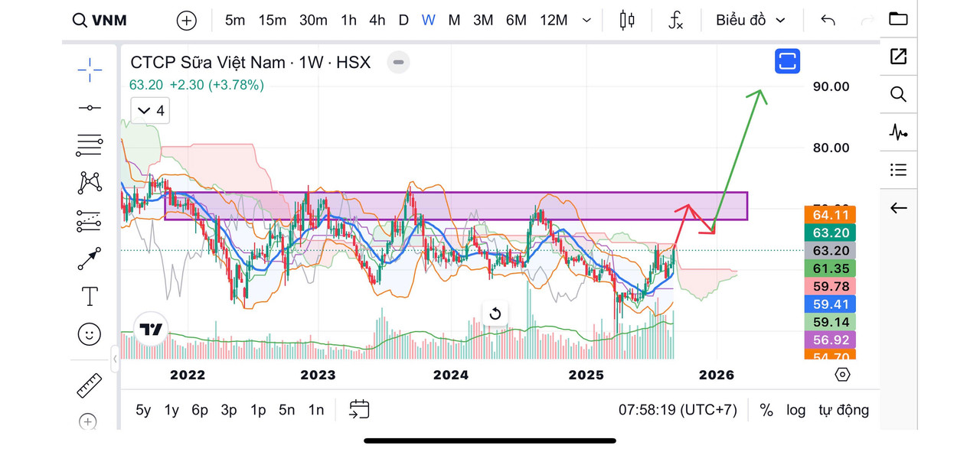This screenshot has width=980, height=452.
Task: Select the XABCD pattern tool
Action: click(90, 182)
